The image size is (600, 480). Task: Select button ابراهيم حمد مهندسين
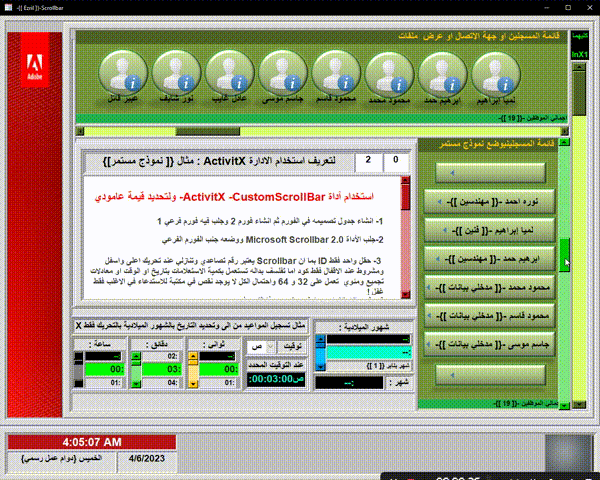point(490,259)
